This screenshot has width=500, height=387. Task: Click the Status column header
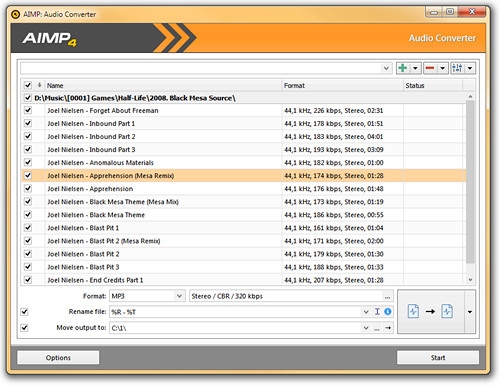coord(433,85)
